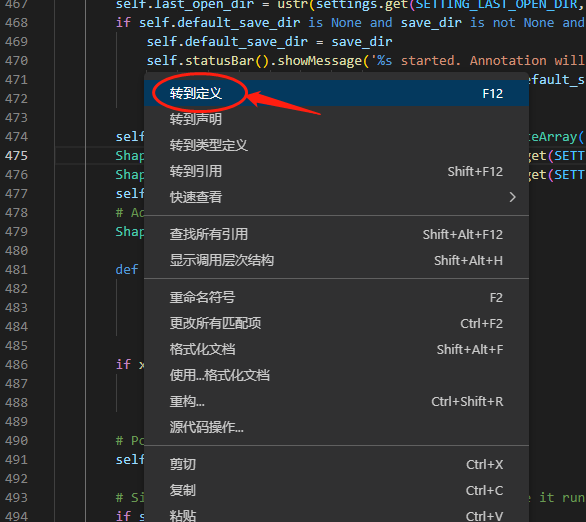Viewport: 586px width, 522px height.
Task: Click 转到类型定义 menu item
Action: (x=336, y=145)
